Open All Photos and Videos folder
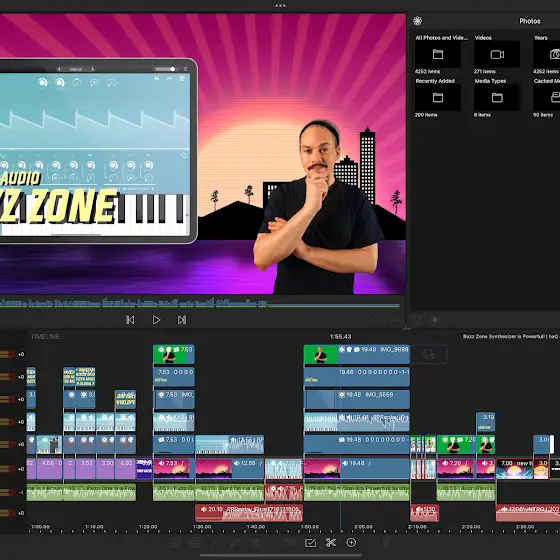560x560 pixels. 438,54
